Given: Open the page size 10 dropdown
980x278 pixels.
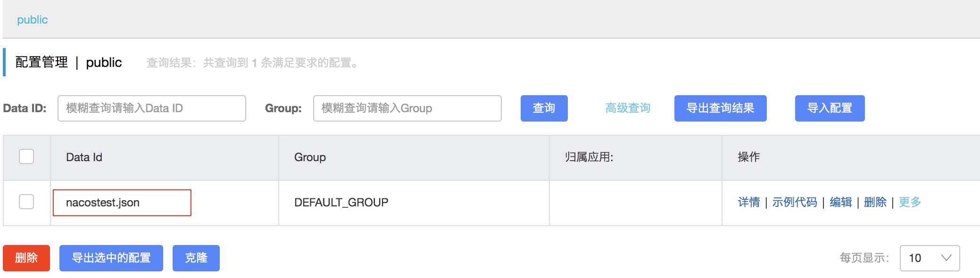Looking at the screenshot, I should pyautogui.click(x=930, y=258).
